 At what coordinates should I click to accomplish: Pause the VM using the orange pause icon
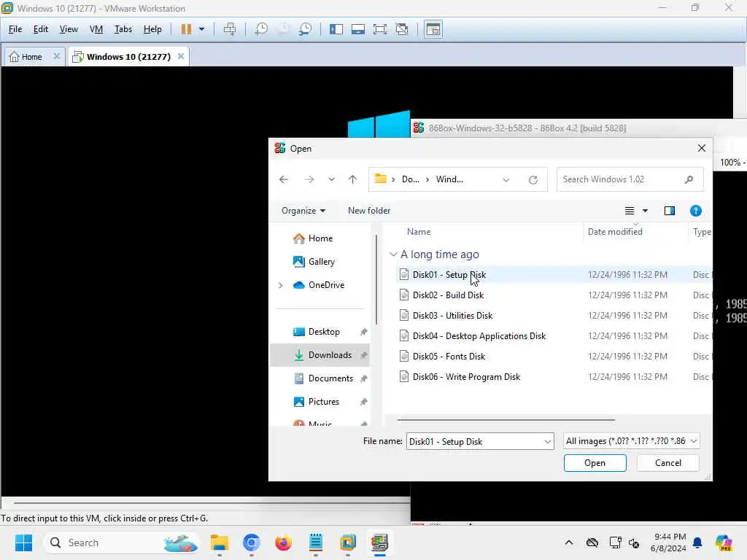[x=186, y=29]
